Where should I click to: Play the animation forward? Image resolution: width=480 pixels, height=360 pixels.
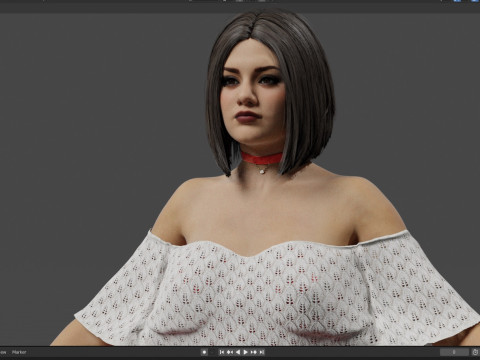(x=246, y=352)
